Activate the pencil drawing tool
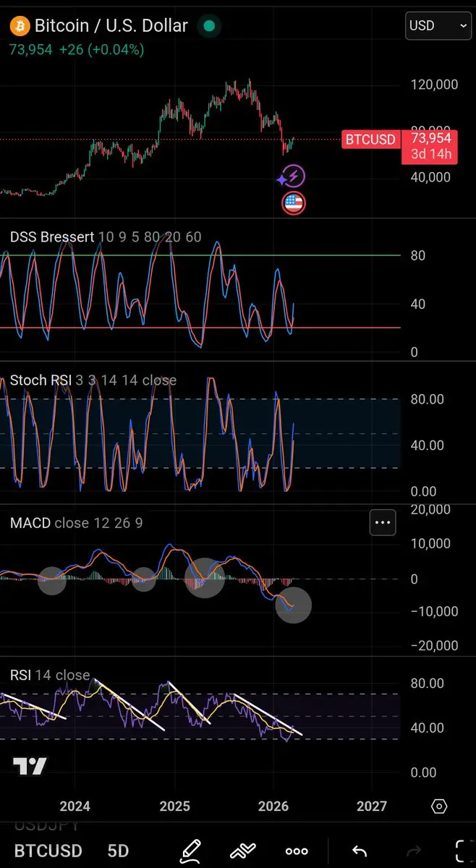 (x=191, y=851)
